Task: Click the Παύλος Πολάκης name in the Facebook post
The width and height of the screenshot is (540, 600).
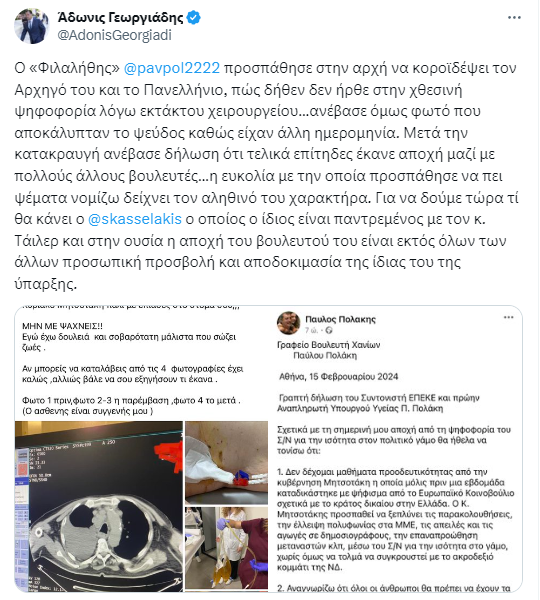Action: click(340, 319)
